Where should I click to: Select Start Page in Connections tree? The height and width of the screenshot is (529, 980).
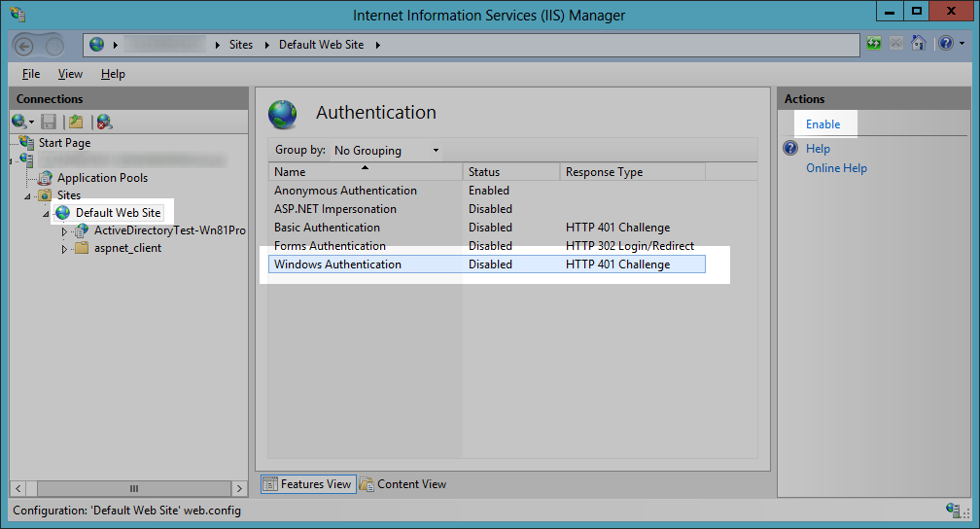(x=64, y=143)
